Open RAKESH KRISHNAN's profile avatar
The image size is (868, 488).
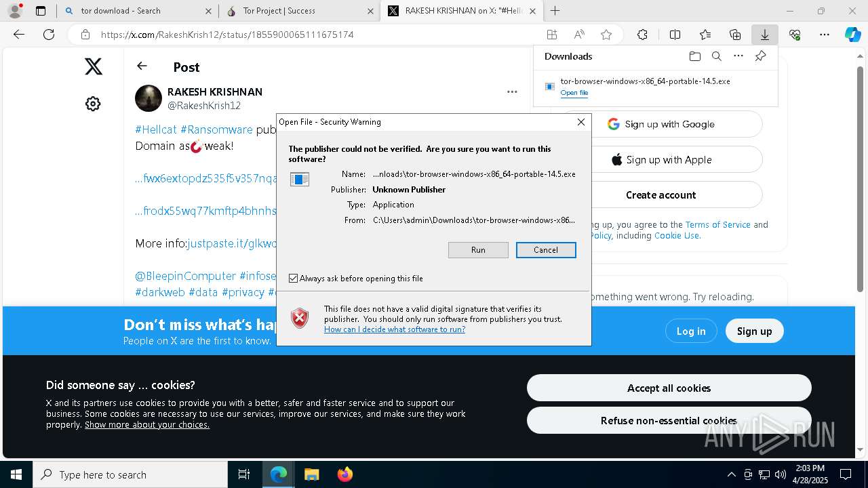coord(149,98)
